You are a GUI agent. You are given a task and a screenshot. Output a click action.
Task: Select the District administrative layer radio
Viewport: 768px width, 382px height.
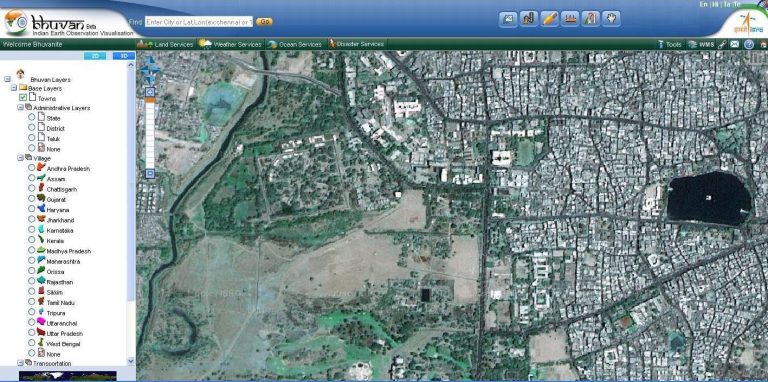31,127
